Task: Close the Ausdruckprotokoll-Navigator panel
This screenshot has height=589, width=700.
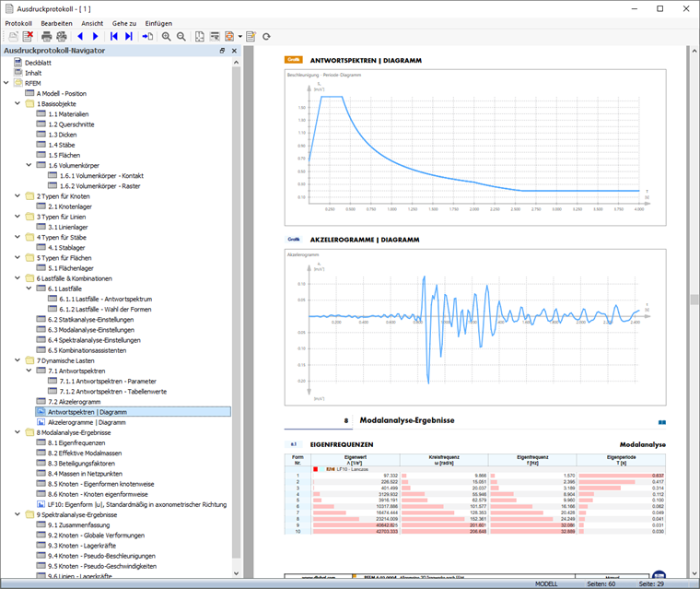Action: (x=234, y=51)
